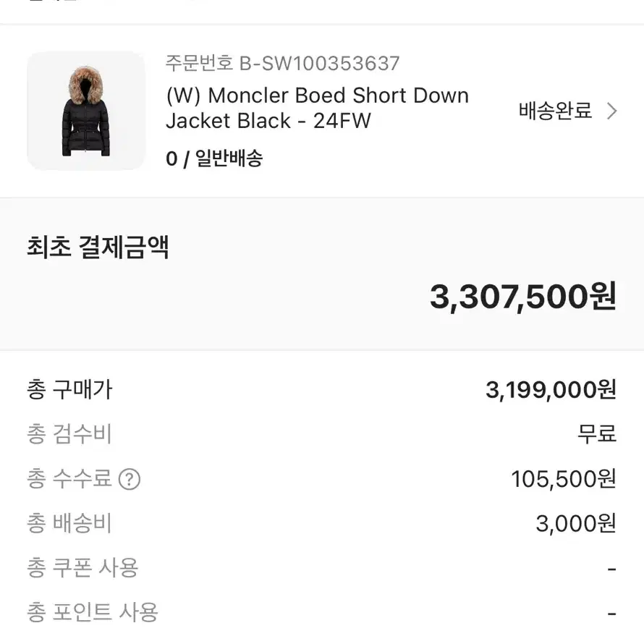This screenshot has width=644, height=644.
Task: Select the 총 배송비 label
Action: tap(69, 524)
